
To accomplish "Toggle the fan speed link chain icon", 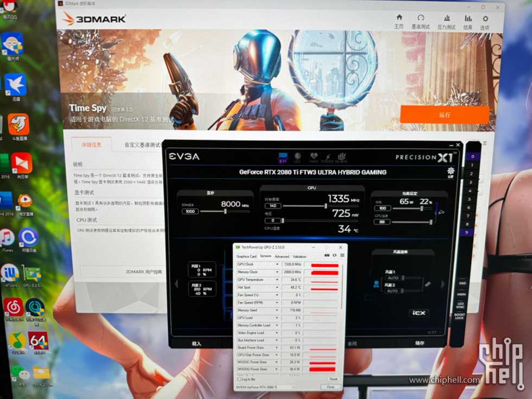I will point(428,284).
